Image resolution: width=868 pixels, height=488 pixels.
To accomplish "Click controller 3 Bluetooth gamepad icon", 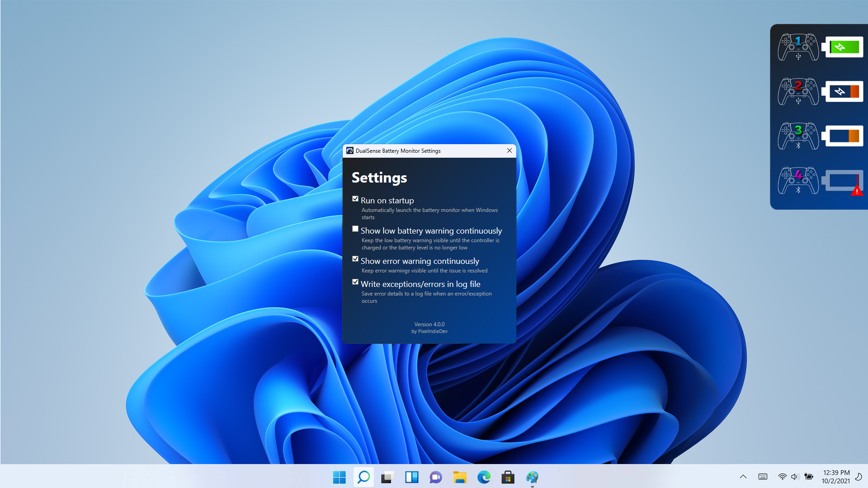I will (x=798, y=136).
